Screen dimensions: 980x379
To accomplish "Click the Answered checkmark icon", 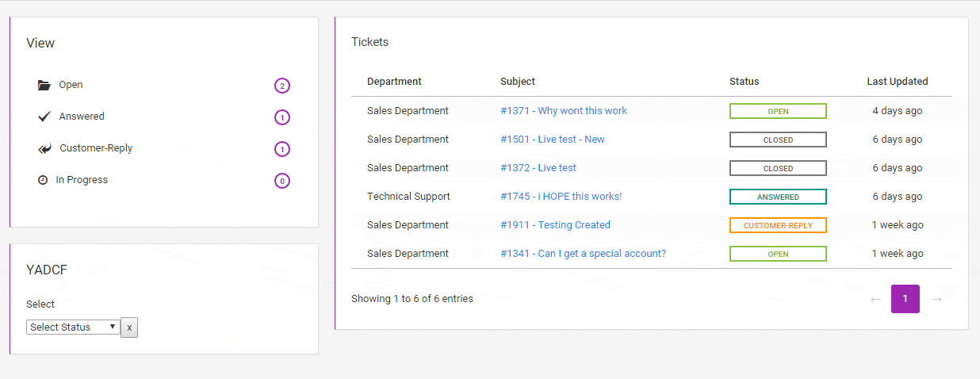I will pos(44,117).
